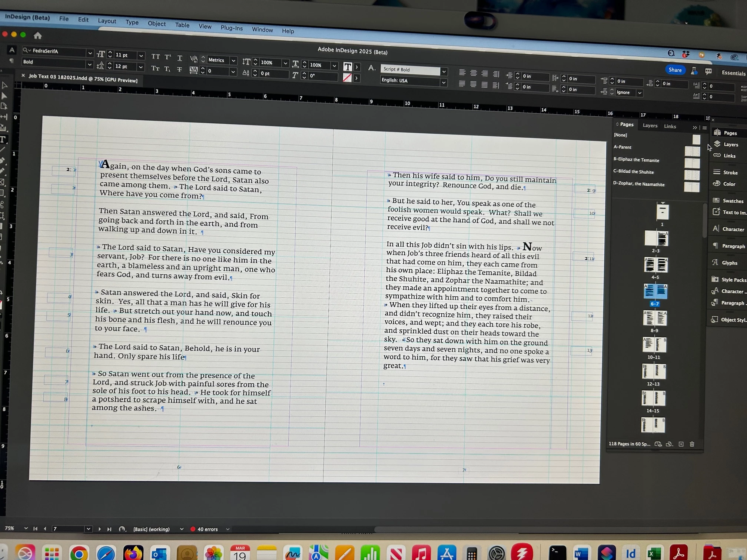
Task: Toggle Underline formatting in the control bar
Action: (180, 58)
